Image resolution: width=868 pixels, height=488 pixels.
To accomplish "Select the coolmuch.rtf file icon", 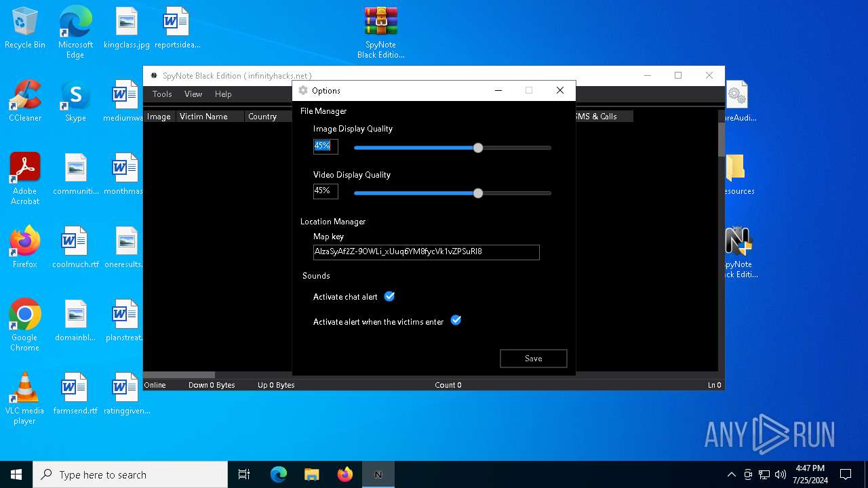I will pos(75,248).
